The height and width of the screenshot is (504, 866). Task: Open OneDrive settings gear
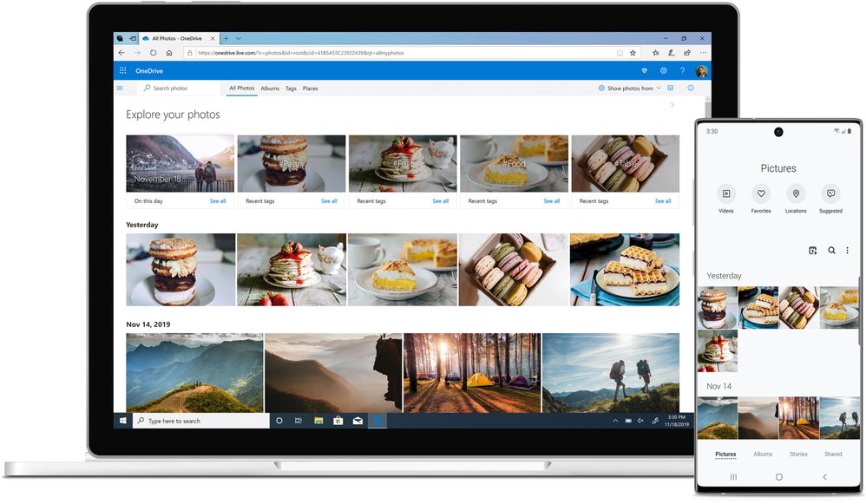pos(663,70)
